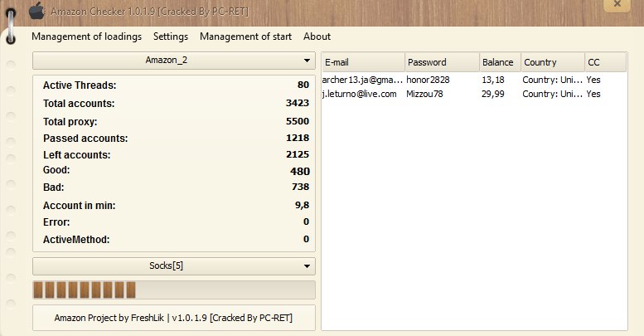
Task: Select the result row with balance 29,99
Action: (x=474, y=95)
